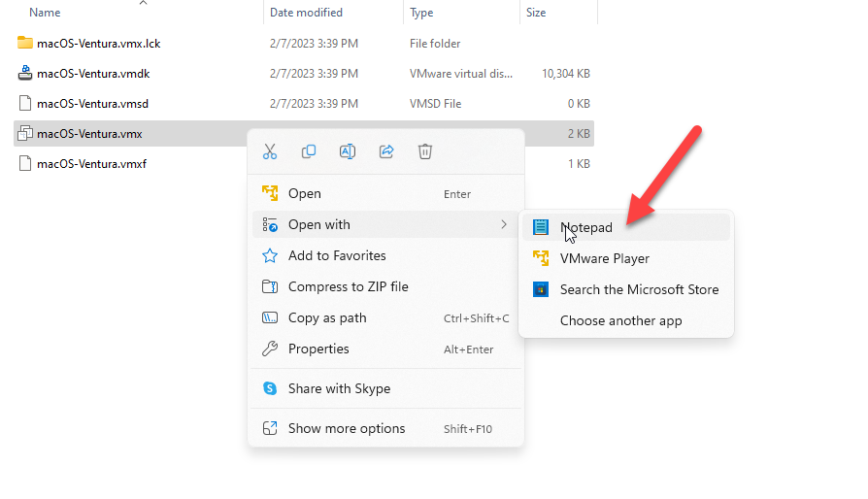Screen dimensions: 868x499
Task: Click the Copy icon in context menu
Action: tap(309, 151)
